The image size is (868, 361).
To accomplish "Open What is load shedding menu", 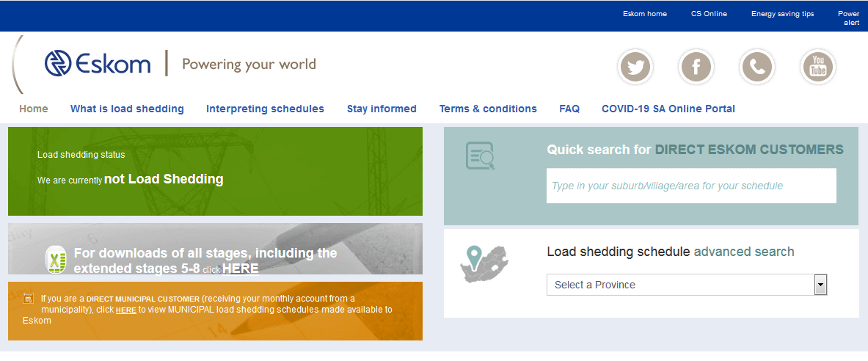I will click(127, 109).
